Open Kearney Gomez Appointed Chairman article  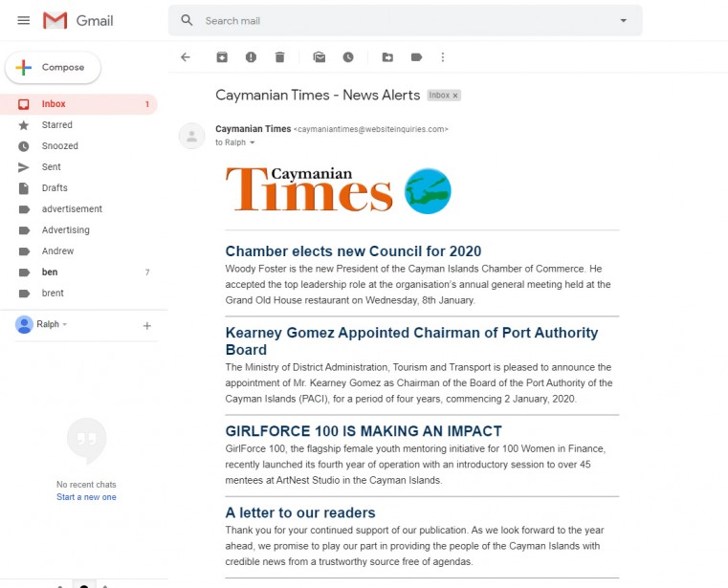point(411,341)
